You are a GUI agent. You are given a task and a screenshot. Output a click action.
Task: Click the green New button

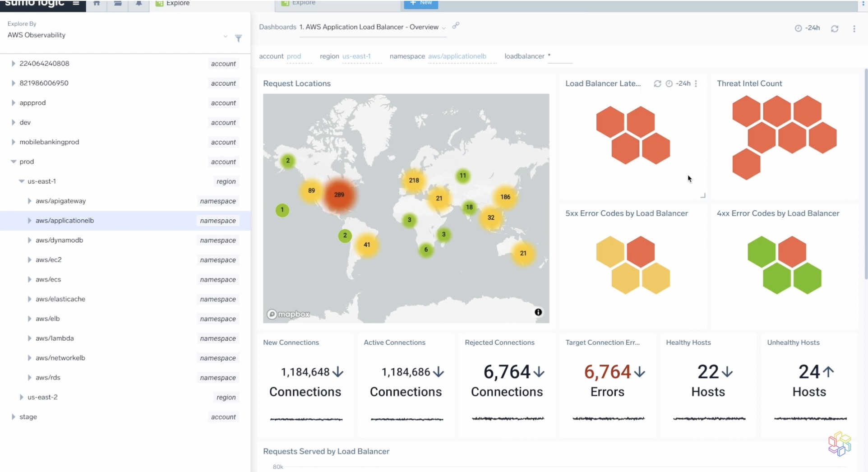[420, 2]
